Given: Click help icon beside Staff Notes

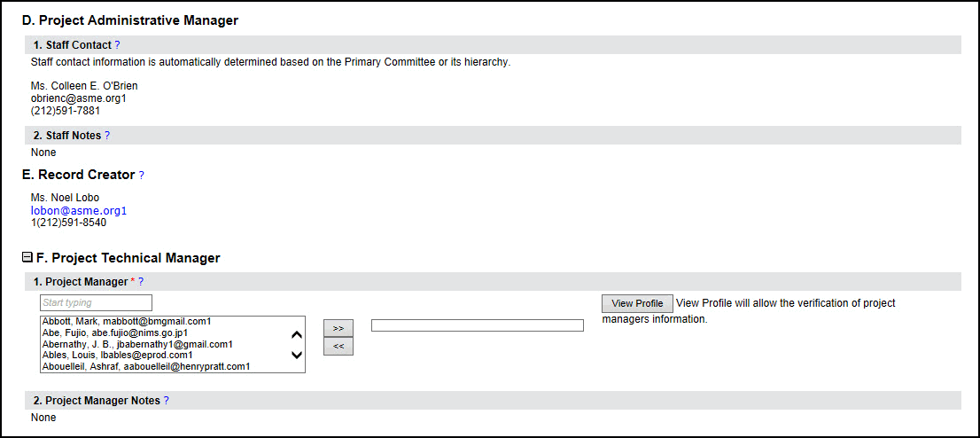Looking at the screenshot, I should coord(107,136).
